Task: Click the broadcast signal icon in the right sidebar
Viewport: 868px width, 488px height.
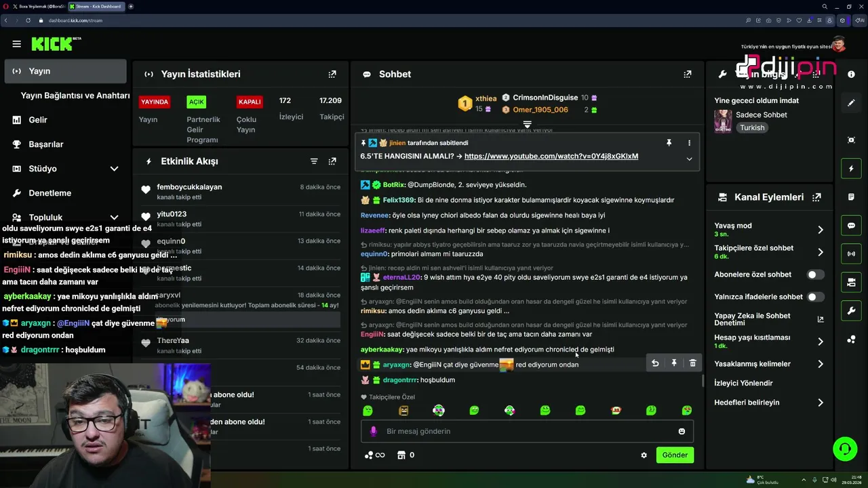Action: coord(851,254)
